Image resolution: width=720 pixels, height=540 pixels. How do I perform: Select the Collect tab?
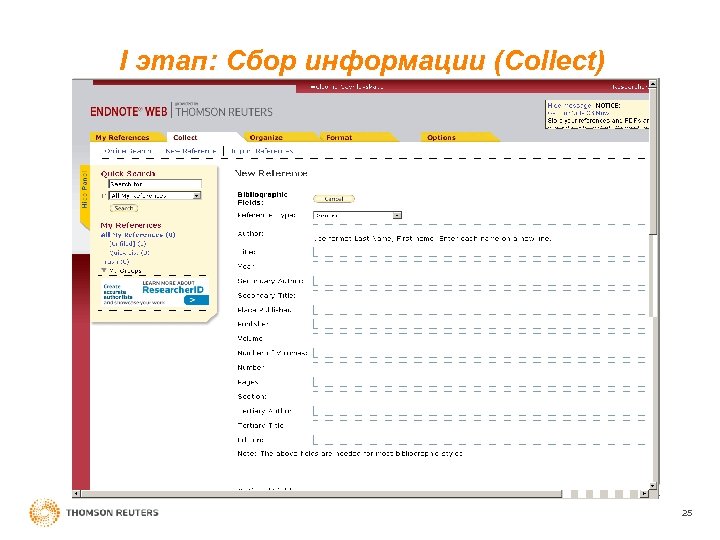coord(185,137)
